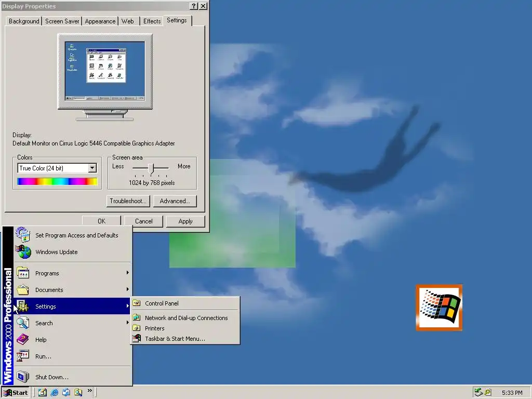Click OK in Display Properties
This screenshot has width=532, height=399.
(101, 221)
